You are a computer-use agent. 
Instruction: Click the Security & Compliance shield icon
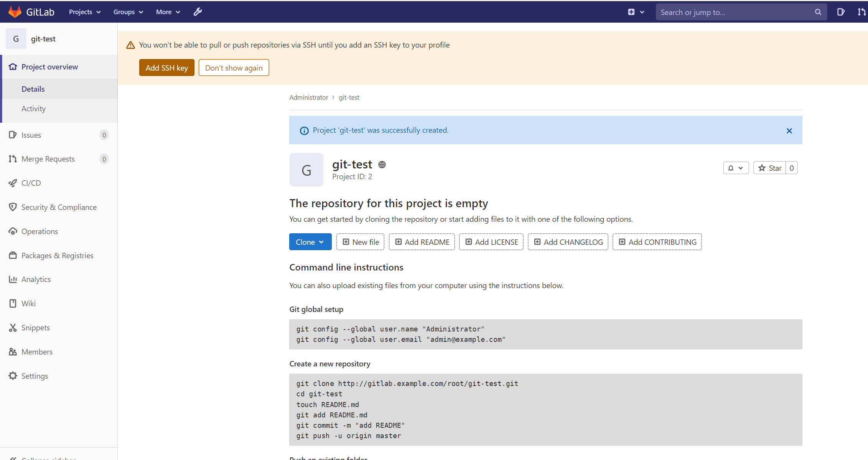13,207
